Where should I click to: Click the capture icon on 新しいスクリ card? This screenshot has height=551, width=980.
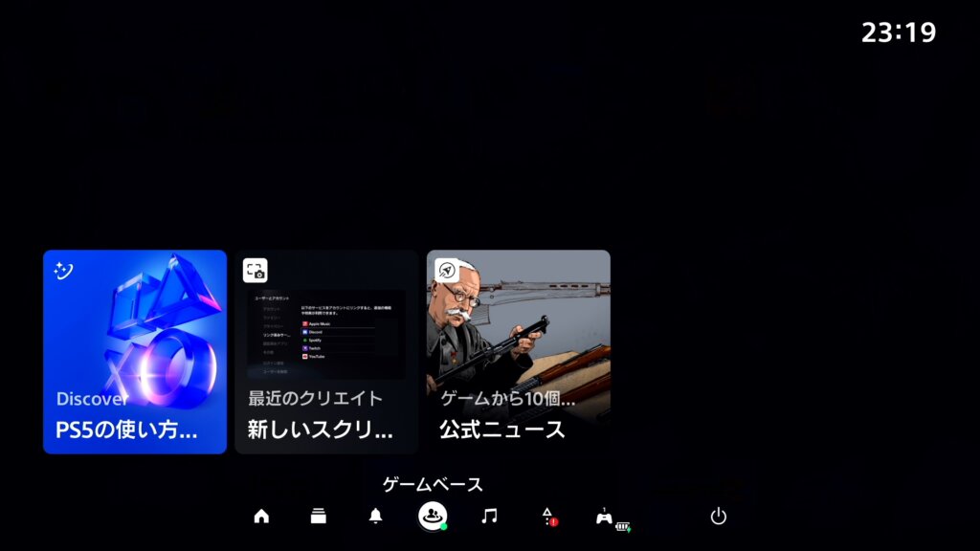[x=255, y=271]
